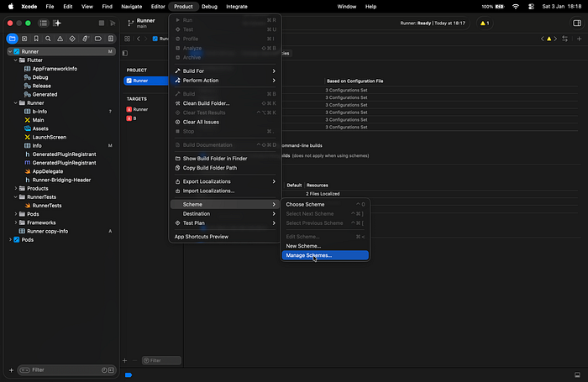Viewport: 588px width, 382px height.
Task: Open the Debug navigator icon
Action: click(85, 39)
